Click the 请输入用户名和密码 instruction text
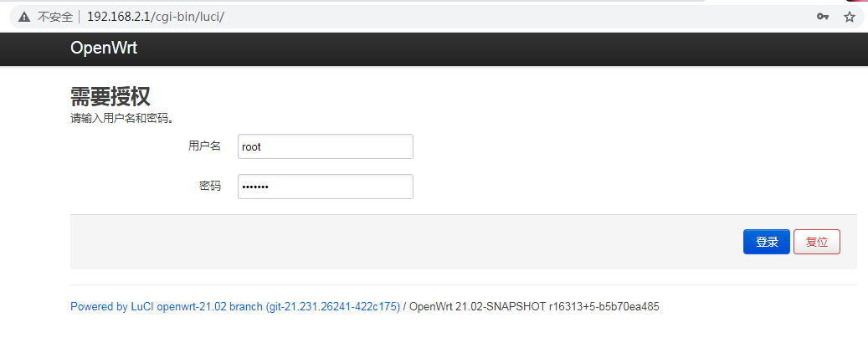Viewport: 868px width, 348px height. [122, 118]
